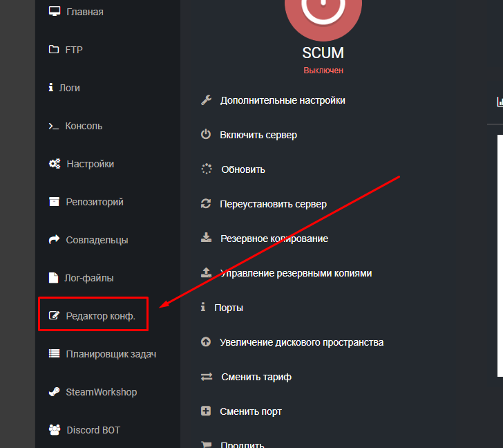This screenshot has width=503, height=448.
Task: Click Переустановить сервер option
Action: (x=273, y=204)
